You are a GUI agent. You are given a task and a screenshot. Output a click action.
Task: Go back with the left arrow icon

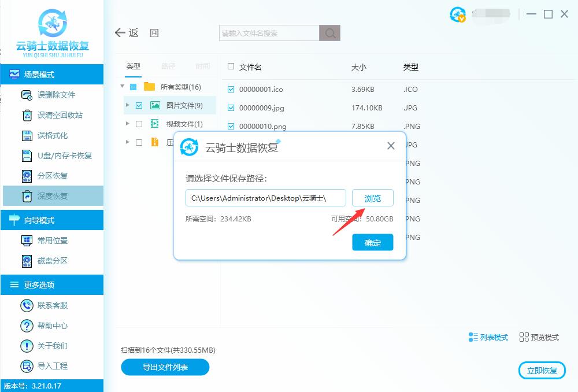[120, 33]
